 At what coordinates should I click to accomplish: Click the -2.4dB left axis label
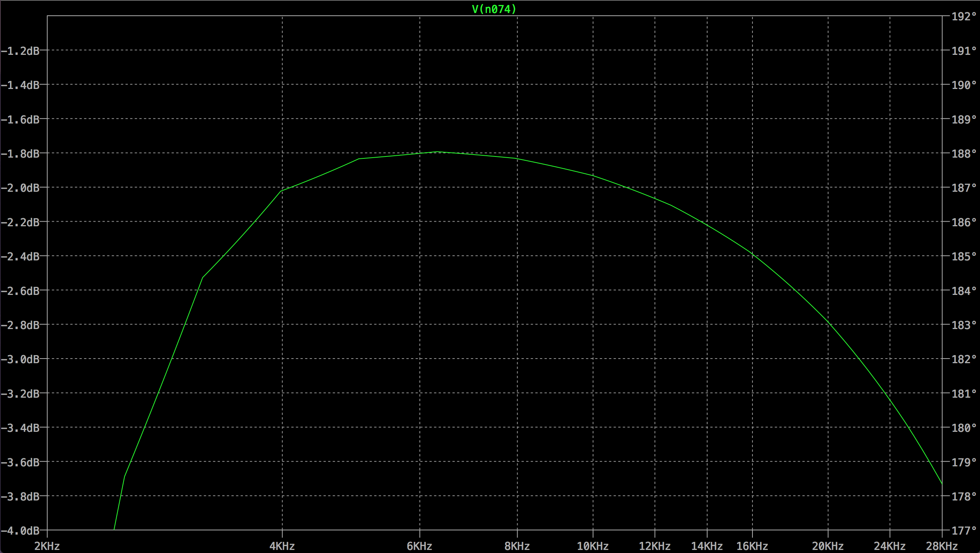pyautogui.click(x=20, y=256)
